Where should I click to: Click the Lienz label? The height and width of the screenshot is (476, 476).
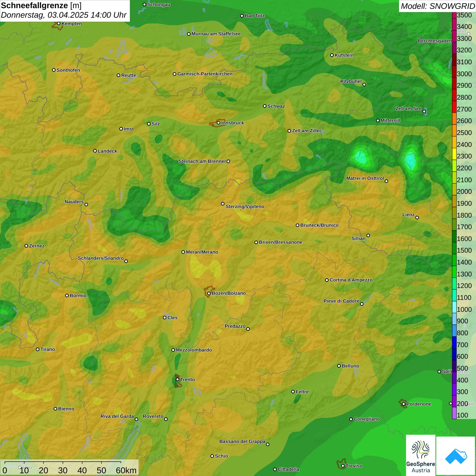tap(408, 215)
